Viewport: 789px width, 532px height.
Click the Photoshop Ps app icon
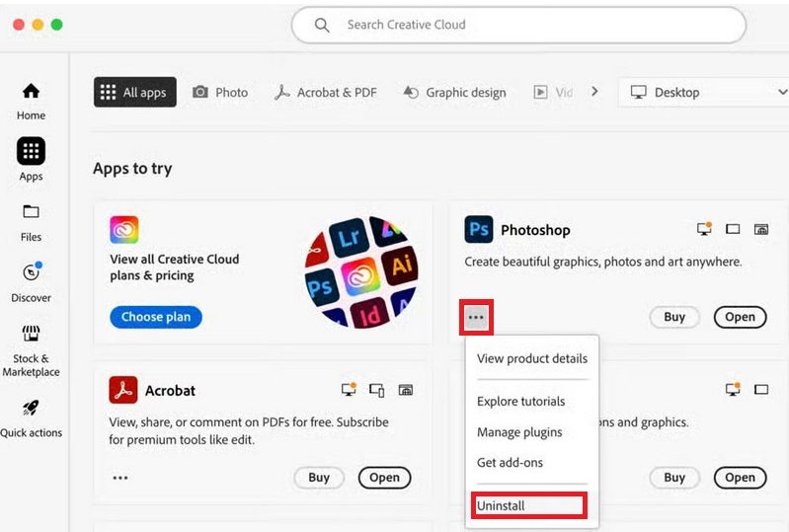coord(479,229)
